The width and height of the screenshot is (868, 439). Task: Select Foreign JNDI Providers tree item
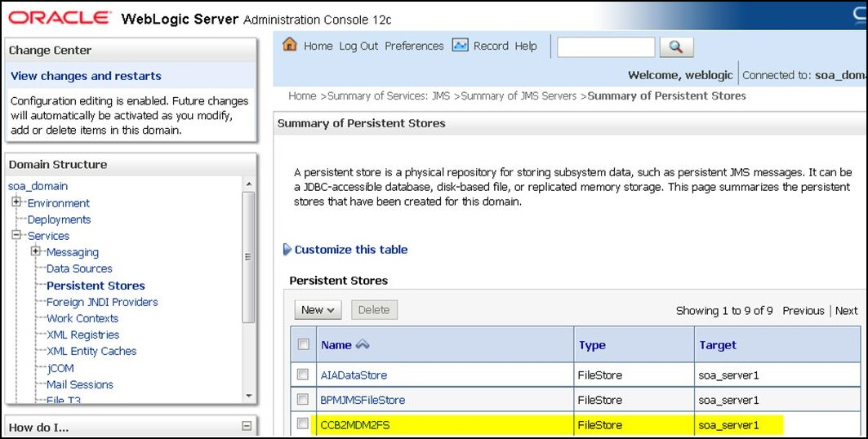pos(102,302)
